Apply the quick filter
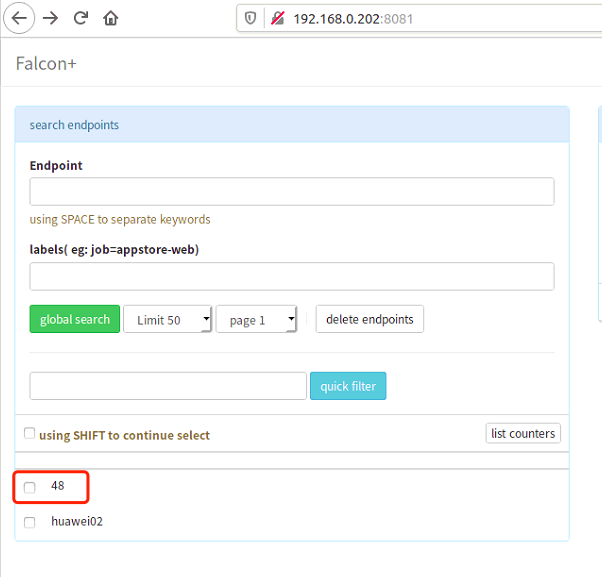The width and height of the screenshot is (602, 577). click(348, 386)
